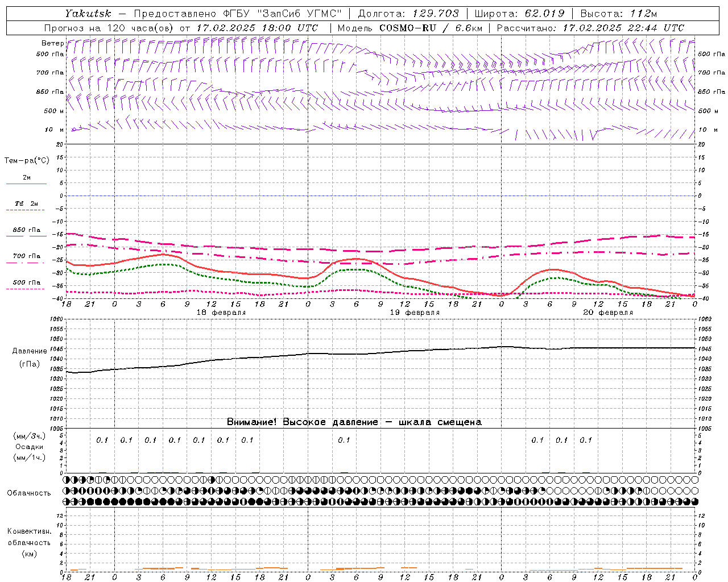Image resolution: width=728 pixels, height=582 pixels.
Task: Click the 'Ветер' wind panel label
Action: point(52,43)
